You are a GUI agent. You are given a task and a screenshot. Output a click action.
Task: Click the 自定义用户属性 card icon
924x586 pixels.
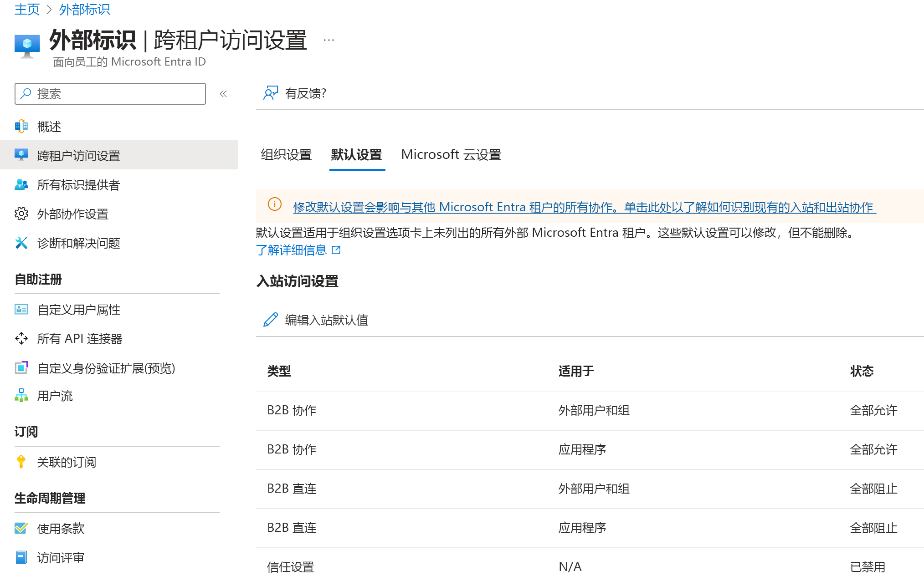click(x=21, y=310)
